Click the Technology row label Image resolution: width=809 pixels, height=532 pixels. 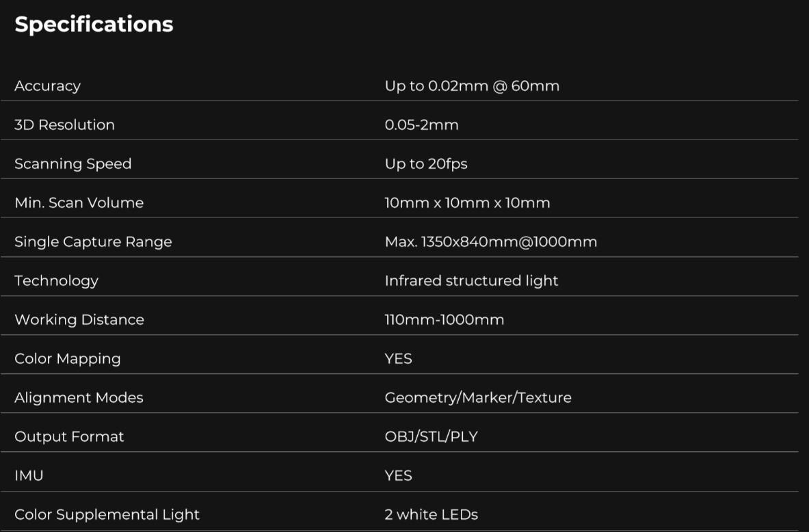(56, 281)
